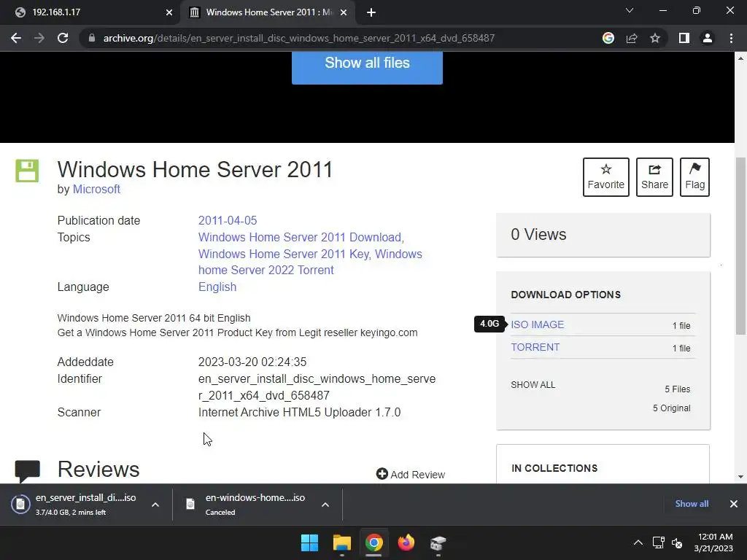Bookmark this tab with star icon
The width and height of the screenshot is (747, 560).
pos(655,38)
